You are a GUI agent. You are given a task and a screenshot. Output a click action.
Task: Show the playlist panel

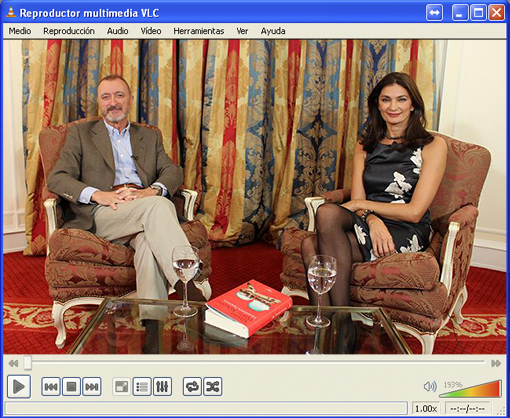coord(142,387)
